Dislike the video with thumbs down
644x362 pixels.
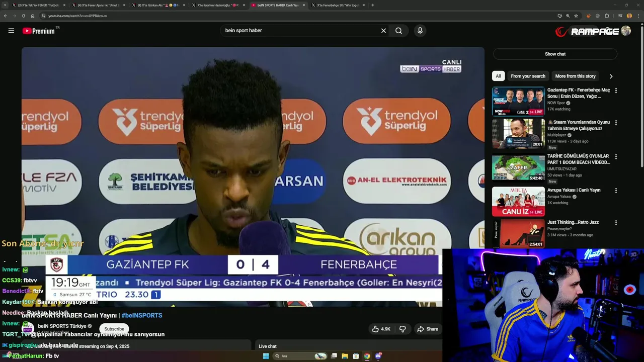pyautogui.click(x=403, y=329)
